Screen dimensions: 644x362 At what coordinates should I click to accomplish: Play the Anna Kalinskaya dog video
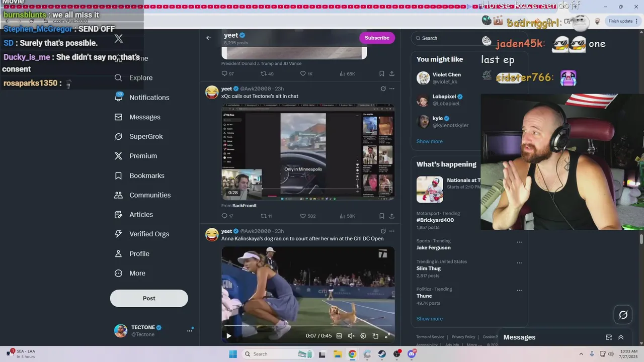(228, 336)
